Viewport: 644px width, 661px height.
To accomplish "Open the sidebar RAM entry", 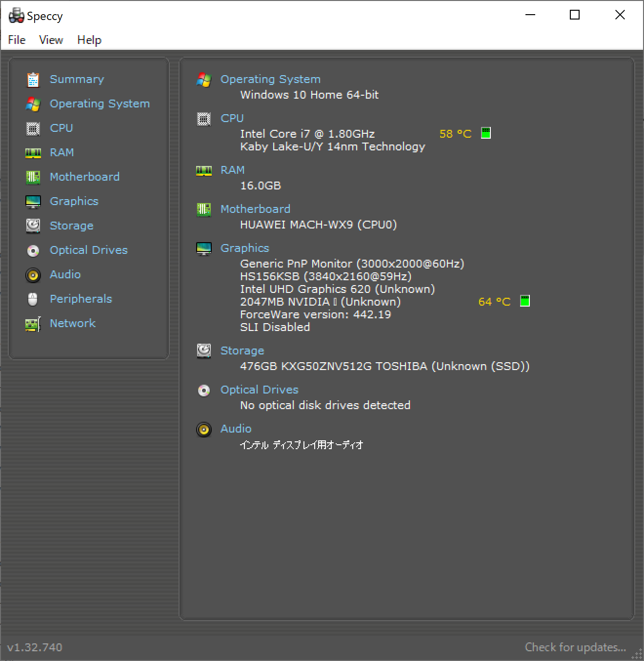I will tap(62, 152).
